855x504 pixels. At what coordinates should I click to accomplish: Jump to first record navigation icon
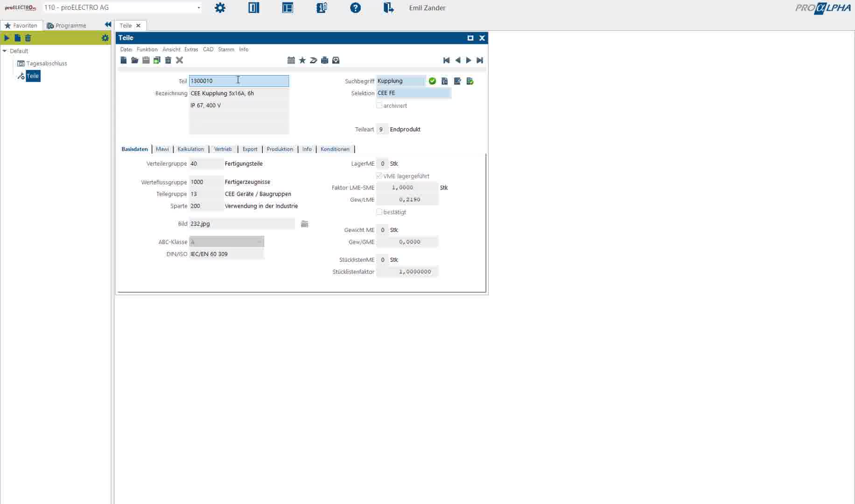[447, 60]
